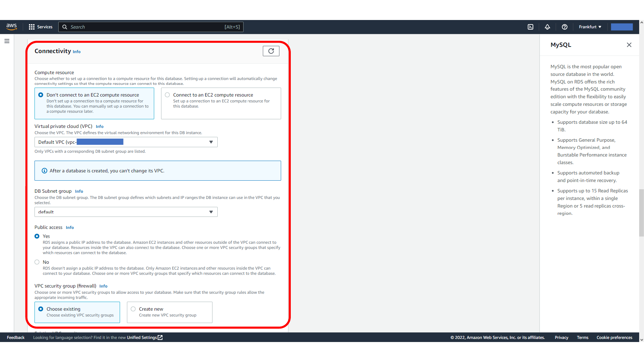Click the Services label in top bar

[45, 27]
